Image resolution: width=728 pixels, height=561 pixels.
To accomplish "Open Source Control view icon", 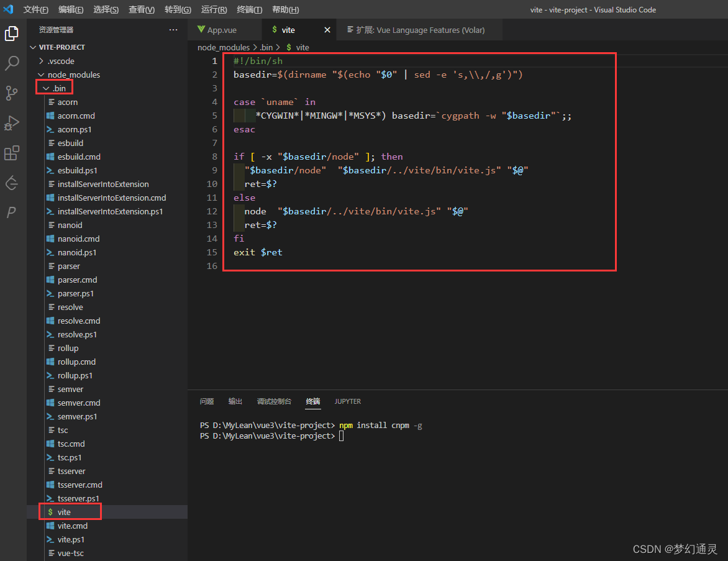I will [12, 93].
